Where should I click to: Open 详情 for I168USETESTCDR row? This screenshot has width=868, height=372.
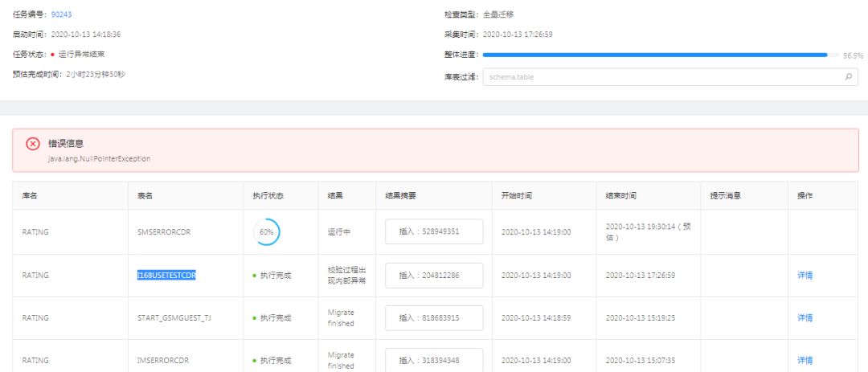pyautogui.click(x=805, y=275)
